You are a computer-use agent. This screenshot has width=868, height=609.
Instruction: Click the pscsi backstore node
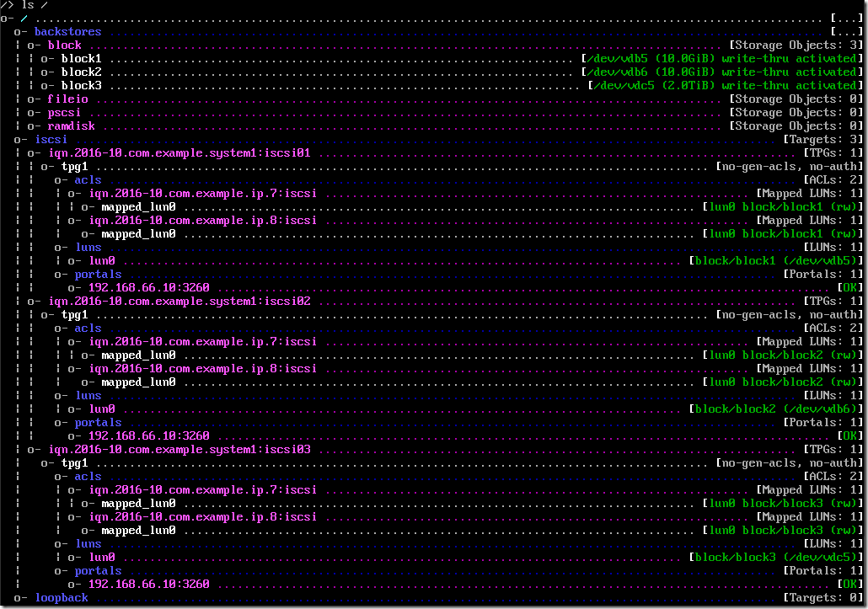coord(64,112)
